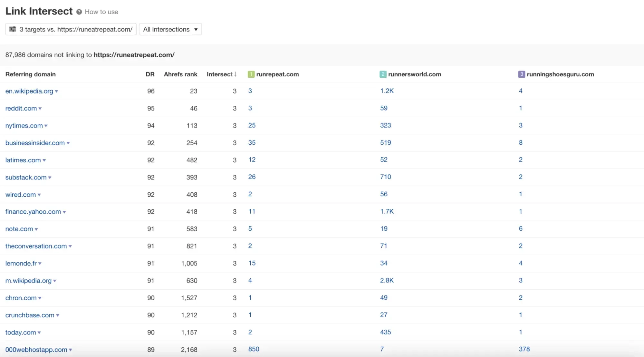The image size is (644, 357).
Task: Expand the businessinsider.com caret
Action: (68, 143)
